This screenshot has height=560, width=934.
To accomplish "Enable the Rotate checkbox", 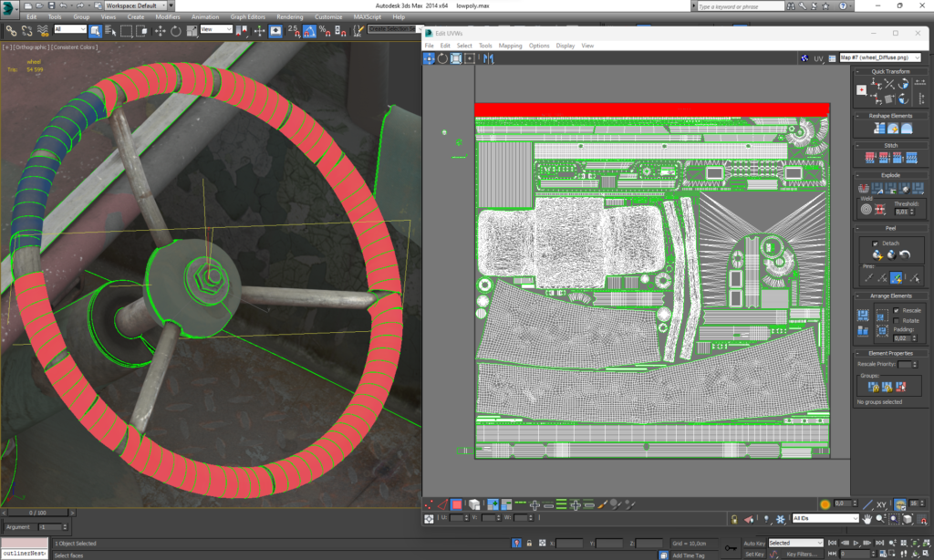I will (x=895, y=320).
